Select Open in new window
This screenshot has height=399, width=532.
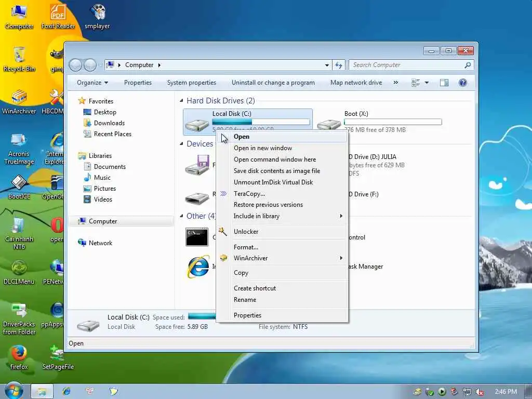click(x=282, y=148)
